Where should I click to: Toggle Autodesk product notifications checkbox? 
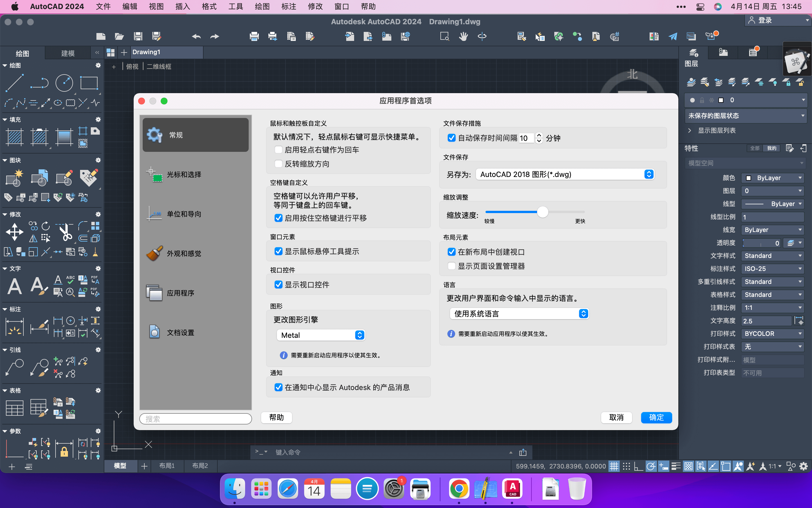click(x=278, y=387)
